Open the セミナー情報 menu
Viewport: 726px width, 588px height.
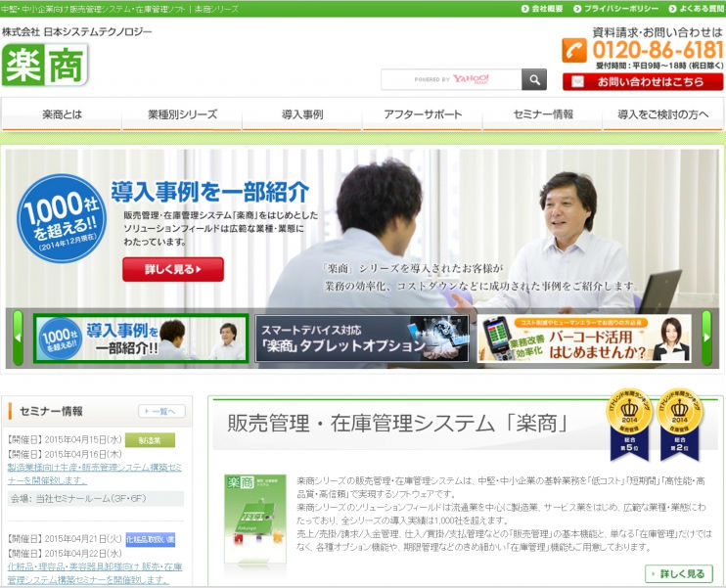click(543, 114)
